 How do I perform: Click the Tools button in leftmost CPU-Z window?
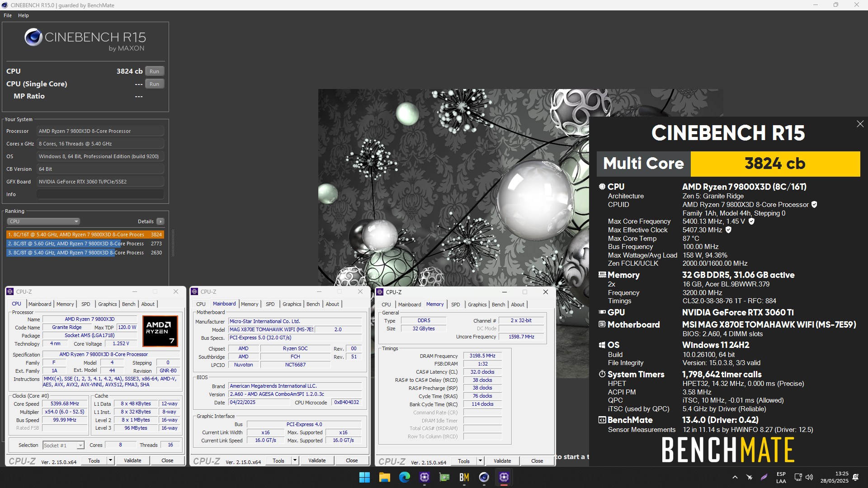point(94,460)
